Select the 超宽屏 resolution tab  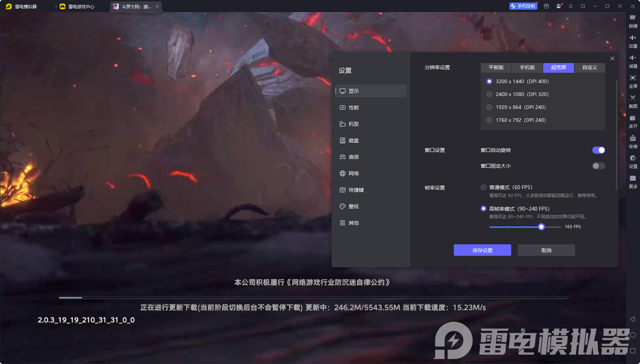coord(559,67)
